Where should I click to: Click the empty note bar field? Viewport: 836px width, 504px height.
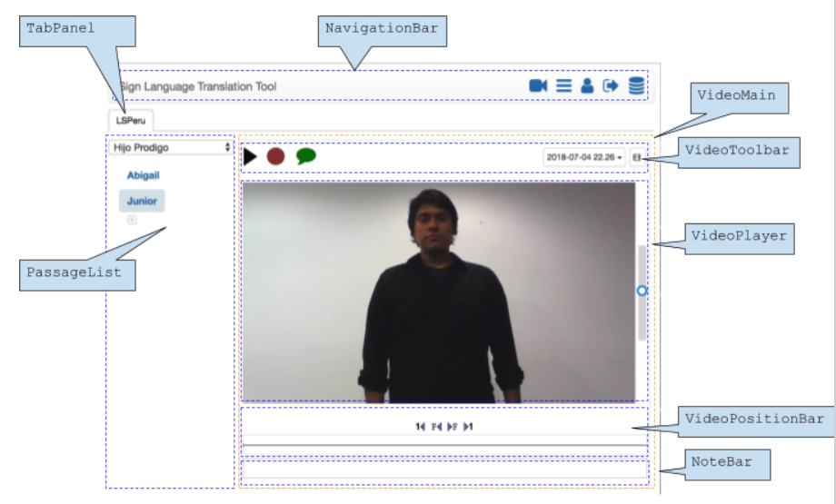pos(444,469)
